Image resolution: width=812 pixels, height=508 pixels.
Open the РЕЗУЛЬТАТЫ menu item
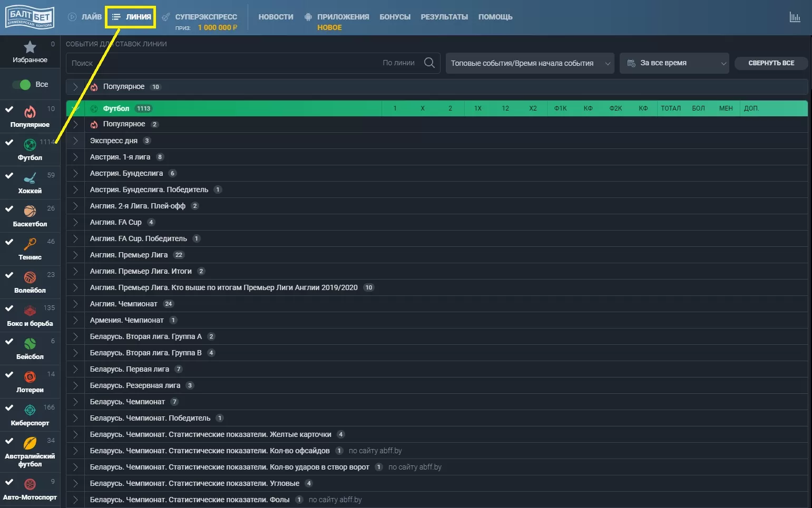444,17
